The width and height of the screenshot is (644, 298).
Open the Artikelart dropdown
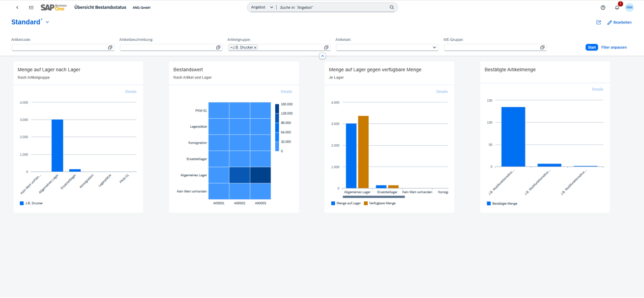point(434,47)
